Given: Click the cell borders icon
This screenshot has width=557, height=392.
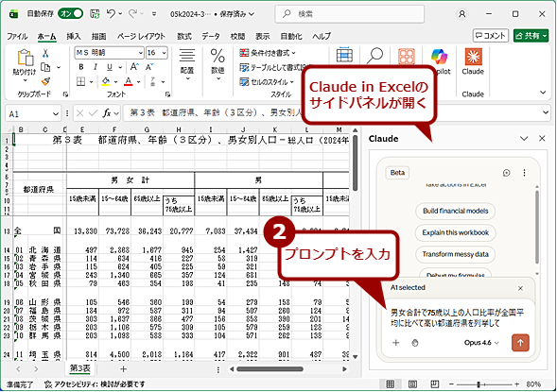Looking at the screenshot, I should coord(81,82).
